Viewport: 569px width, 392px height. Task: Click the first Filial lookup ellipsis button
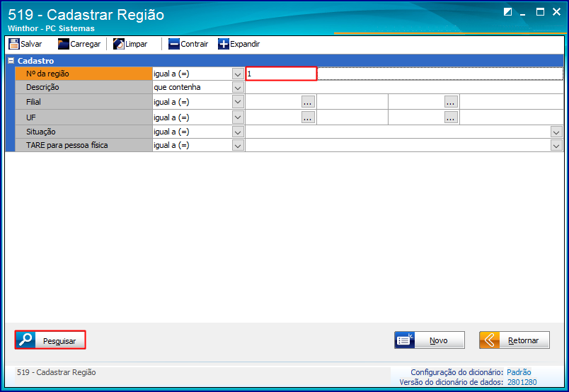click(x=308, y=103)
